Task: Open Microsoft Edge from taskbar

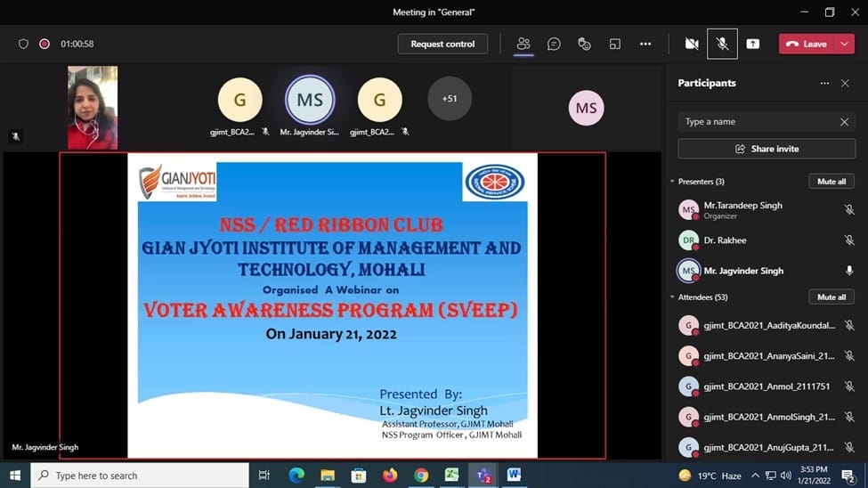Action: [296, 476]
